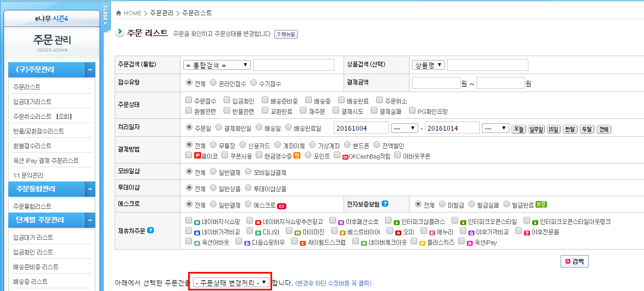Click the red Payco P icon
The height and width of the screenshot is (291, 644).
197,156
